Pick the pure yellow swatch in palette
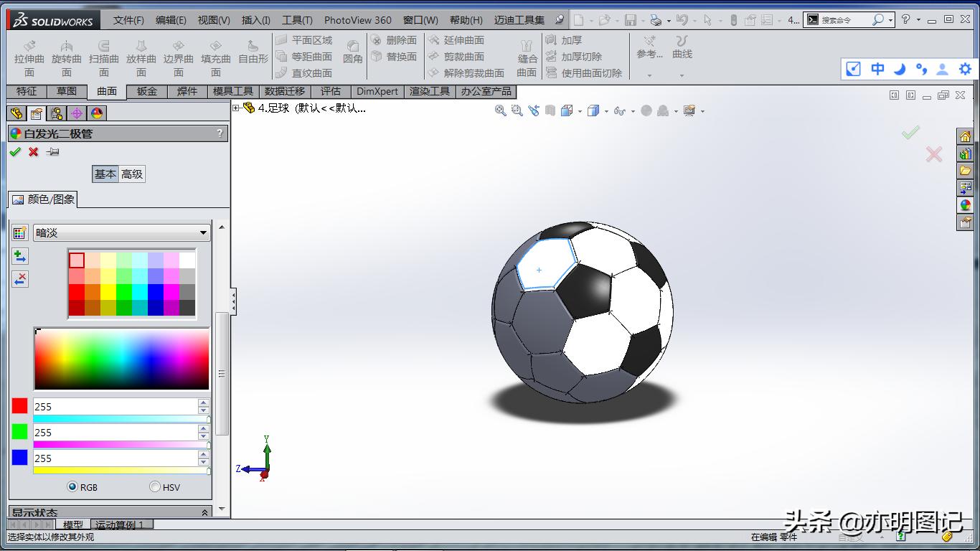This screenshot has height=551, width=980. click(108, 292)
